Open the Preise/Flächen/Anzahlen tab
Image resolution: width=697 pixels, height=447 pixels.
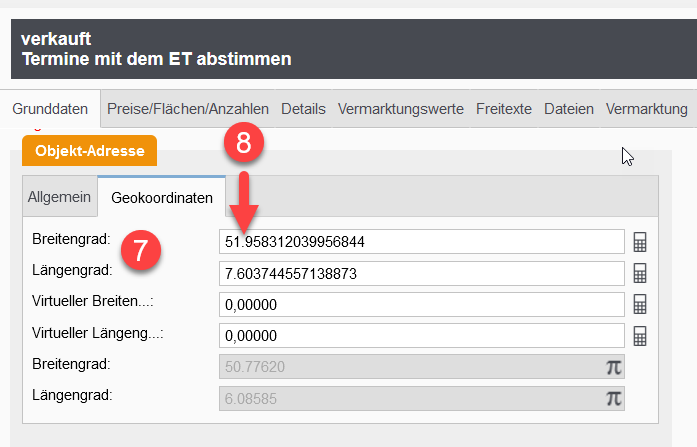pos(188,109)
